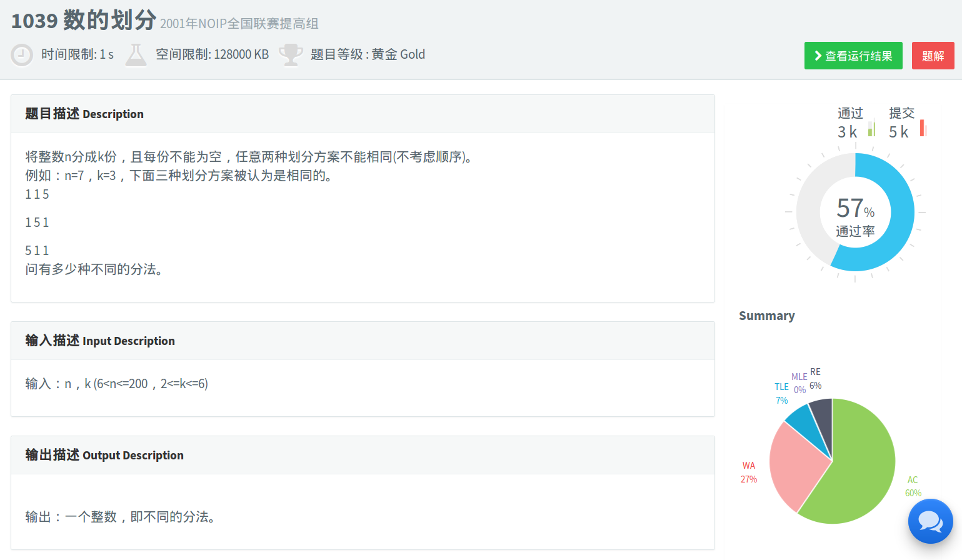Click the clock icon beside 时间限制
The image size is (962, 560).
22,55
